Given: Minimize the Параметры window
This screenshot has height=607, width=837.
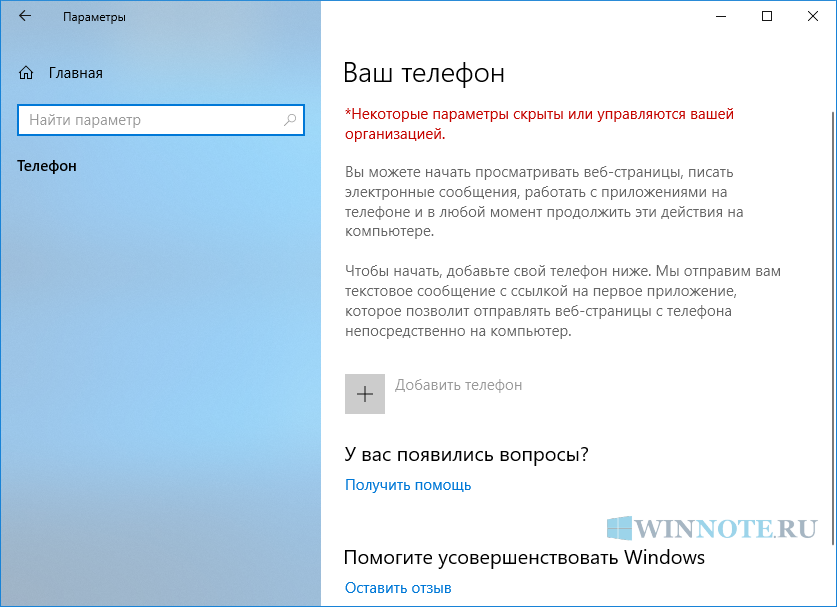Looking at the screenshot, I should coord(719,16).
